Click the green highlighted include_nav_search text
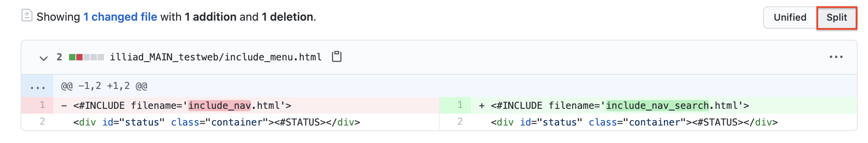Viewport: 868px width, 143px height. point(657,105)
